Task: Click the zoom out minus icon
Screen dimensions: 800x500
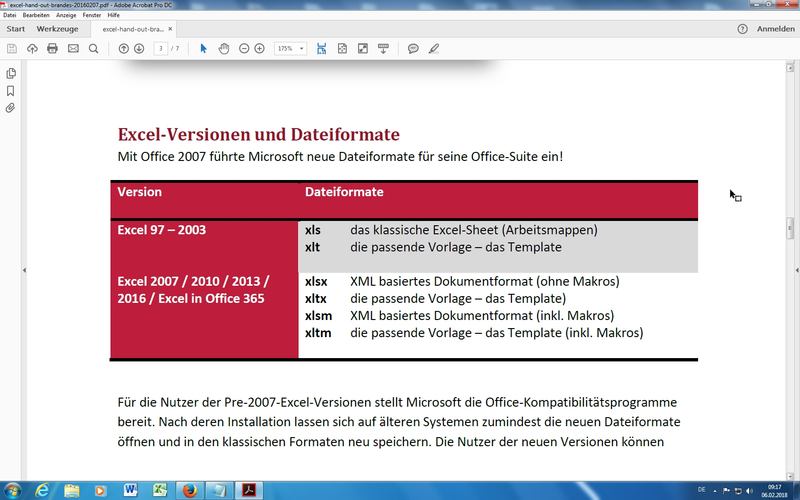Action: coord(244,48)
